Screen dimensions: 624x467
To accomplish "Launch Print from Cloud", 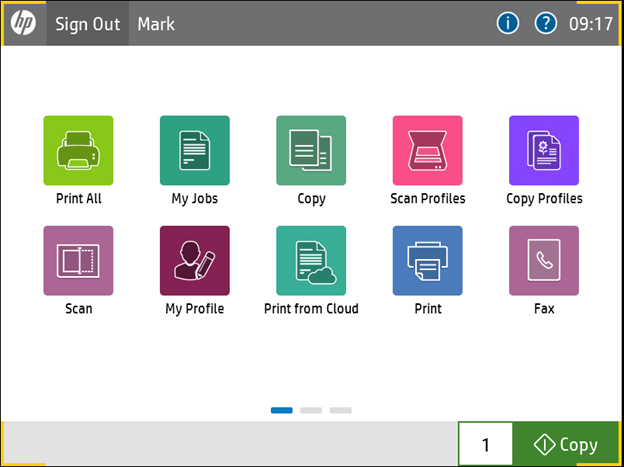I will coord(311,261).
